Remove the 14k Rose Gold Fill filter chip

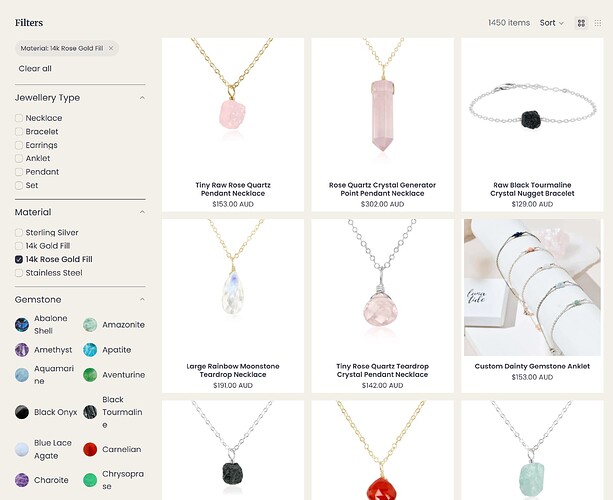111,48
